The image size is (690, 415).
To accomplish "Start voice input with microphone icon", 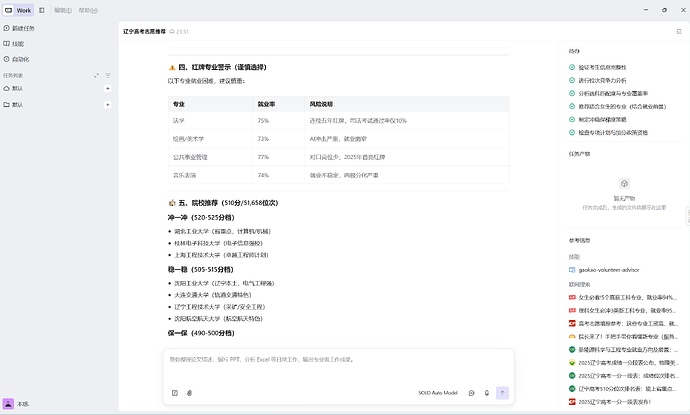I will pyautogui.click(x=487, y=393).
